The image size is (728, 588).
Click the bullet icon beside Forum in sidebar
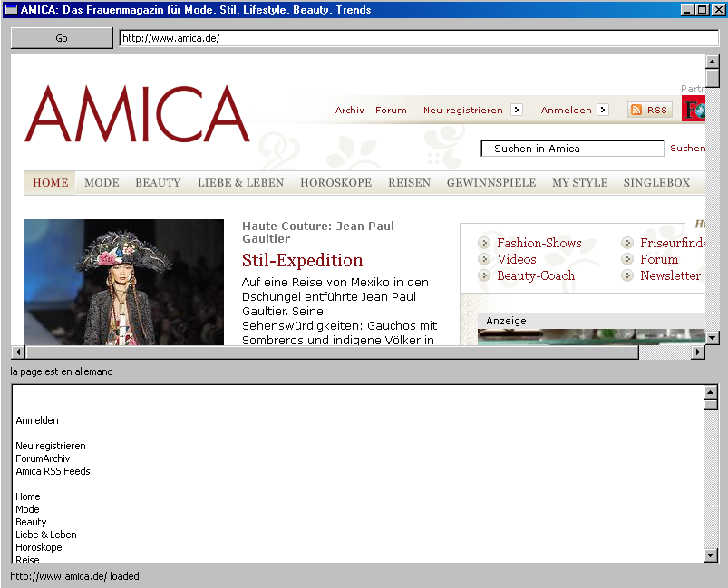tap(627, 259)
